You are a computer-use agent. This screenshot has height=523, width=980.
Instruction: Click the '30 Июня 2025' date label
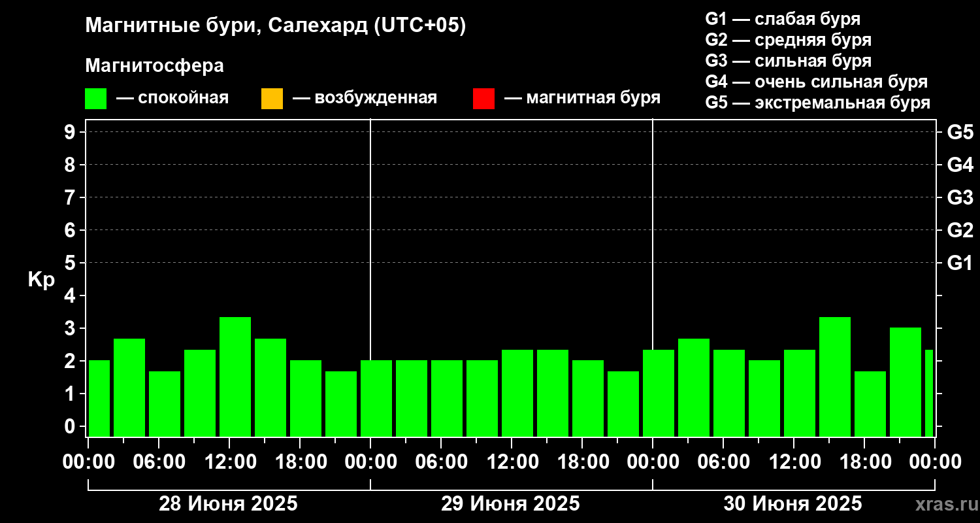pos(793,504)
